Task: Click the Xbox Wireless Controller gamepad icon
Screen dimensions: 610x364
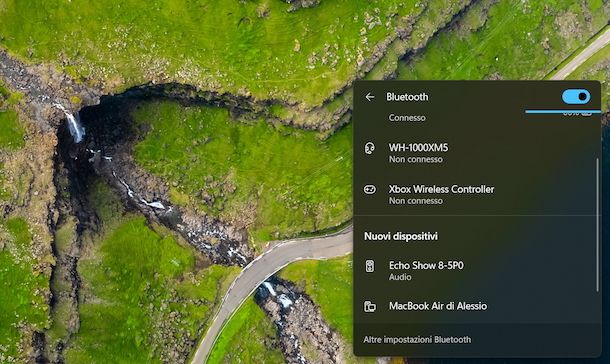Action: 370,189
